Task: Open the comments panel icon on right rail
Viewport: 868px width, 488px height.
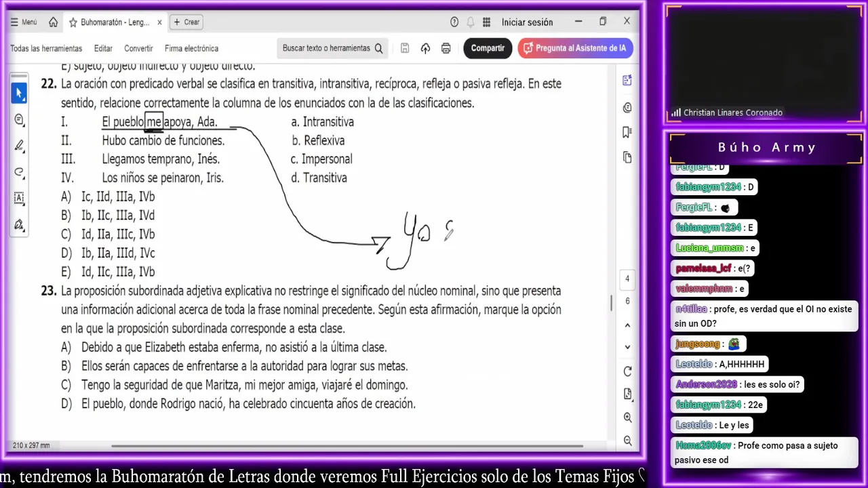Action: [x=627, y=107]
